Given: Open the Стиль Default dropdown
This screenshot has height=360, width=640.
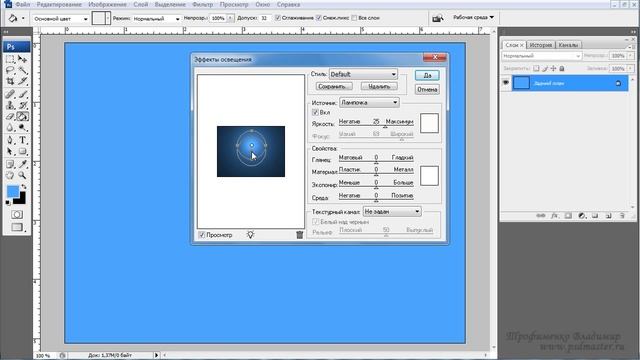Looking at the screenshot, I should (363, 74).
